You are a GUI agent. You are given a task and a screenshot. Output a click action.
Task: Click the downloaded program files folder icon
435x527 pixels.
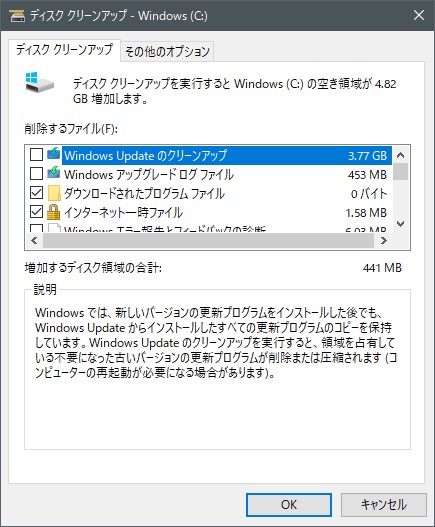tap(54, 193)
